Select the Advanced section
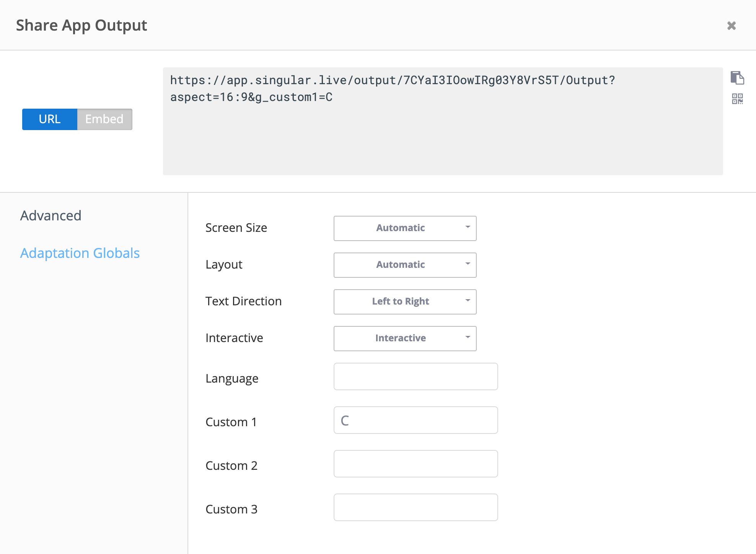Viewport: 756px width, 554px height. coord(51,216)
